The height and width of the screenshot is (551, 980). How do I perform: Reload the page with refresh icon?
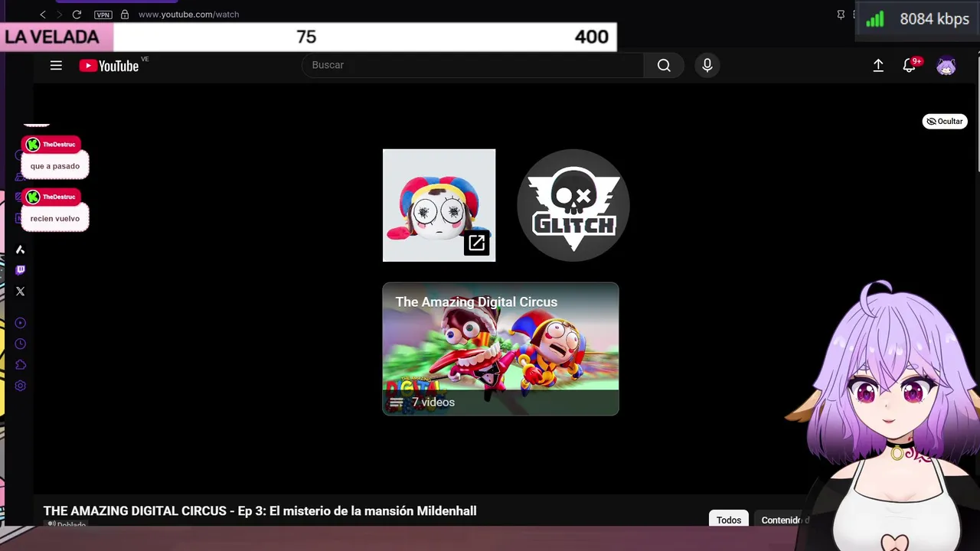(x=77, y=15)
